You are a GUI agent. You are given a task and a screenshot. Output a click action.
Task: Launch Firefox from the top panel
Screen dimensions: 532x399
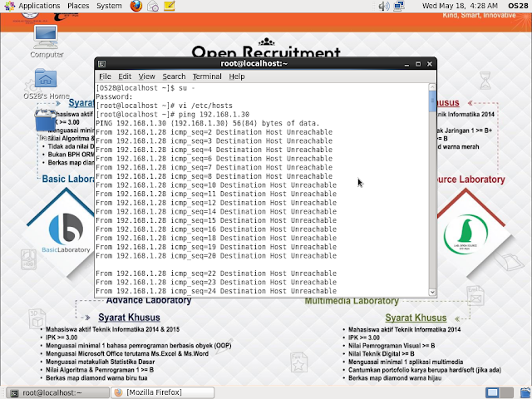click(136, 6)
